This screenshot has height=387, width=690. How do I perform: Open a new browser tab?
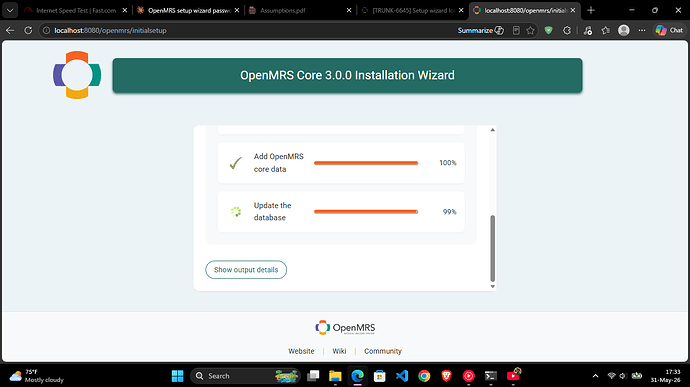tap(591, 10)
